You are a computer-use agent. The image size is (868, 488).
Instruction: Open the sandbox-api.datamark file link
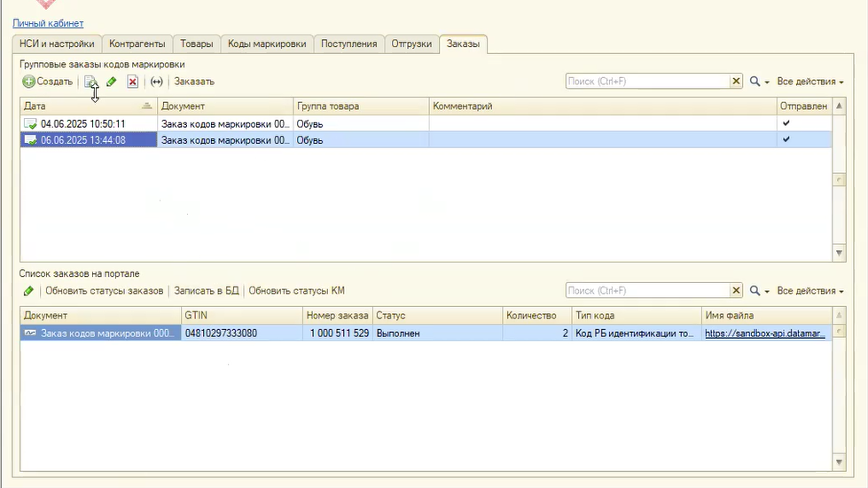[764, 334]
